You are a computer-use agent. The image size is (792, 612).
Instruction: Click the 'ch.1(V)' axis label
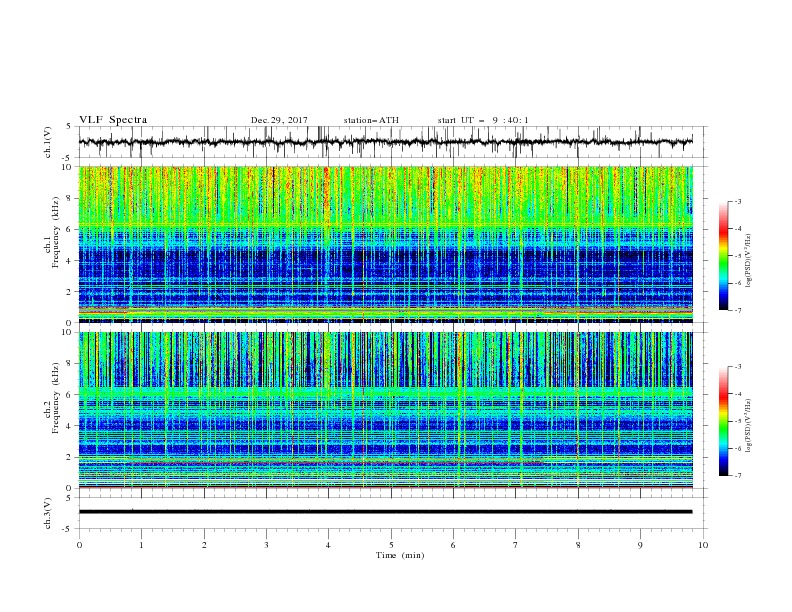(x=48, y=142)
